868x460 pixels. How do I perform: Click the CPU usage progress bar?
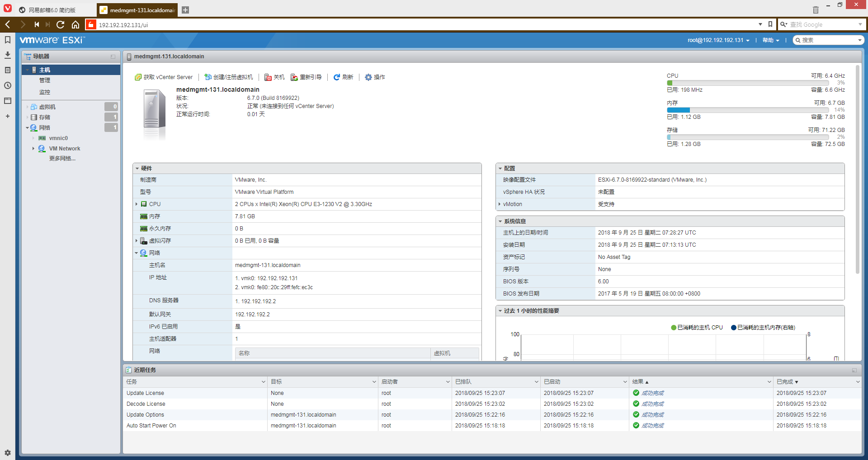pos(747,83)
